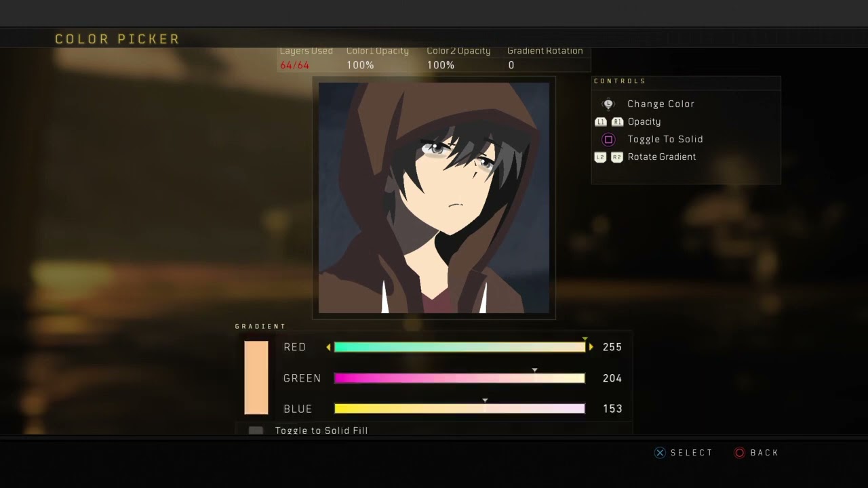Click the red value 255
The height and width of the screenshot is (488, 868).
(x=612, y=347)
